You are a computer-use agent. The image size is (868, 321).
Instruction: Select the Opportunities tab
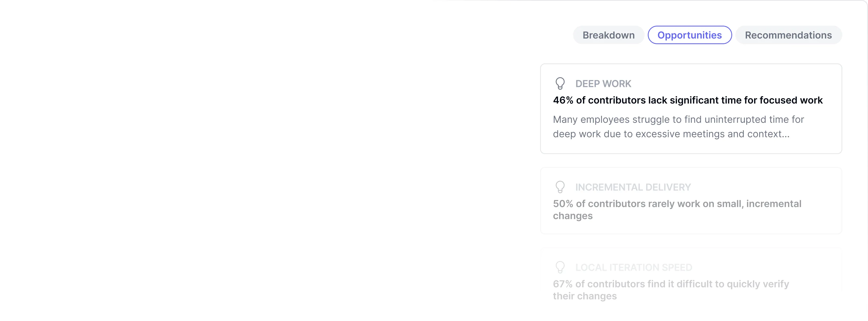point(689,35)
